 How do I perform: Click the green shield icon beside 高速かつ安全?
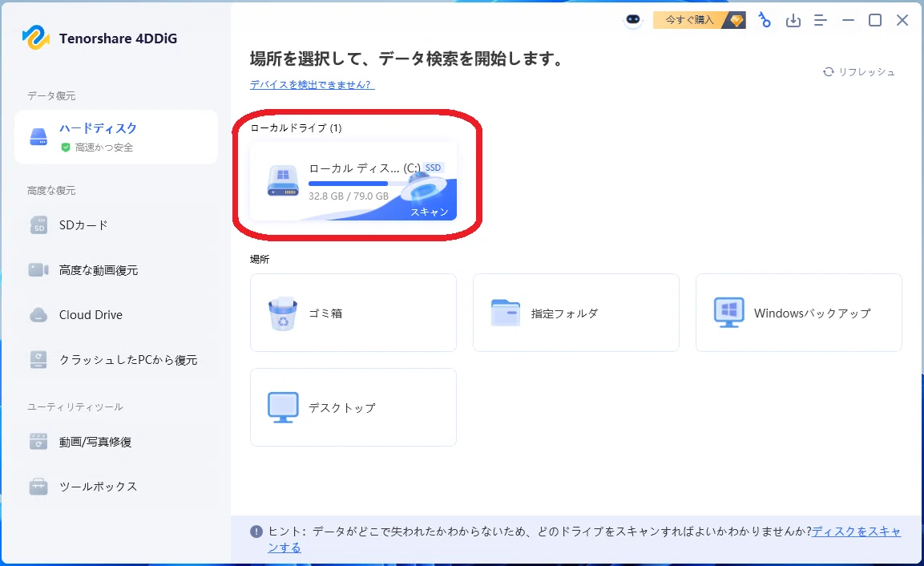pyautogui.click(x=66, y=148)
